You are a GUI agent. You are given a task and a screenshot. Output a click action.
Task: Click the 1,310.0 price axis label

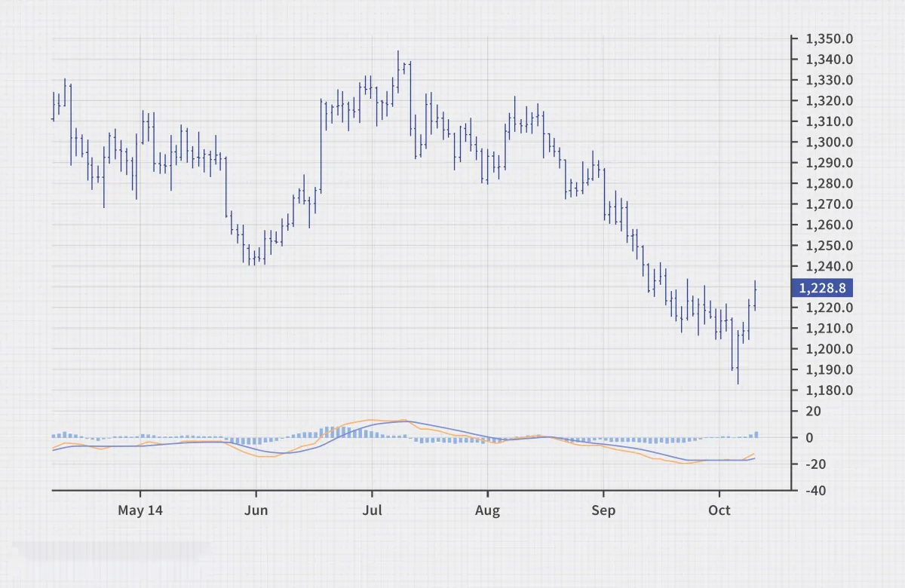click(830, 122)
